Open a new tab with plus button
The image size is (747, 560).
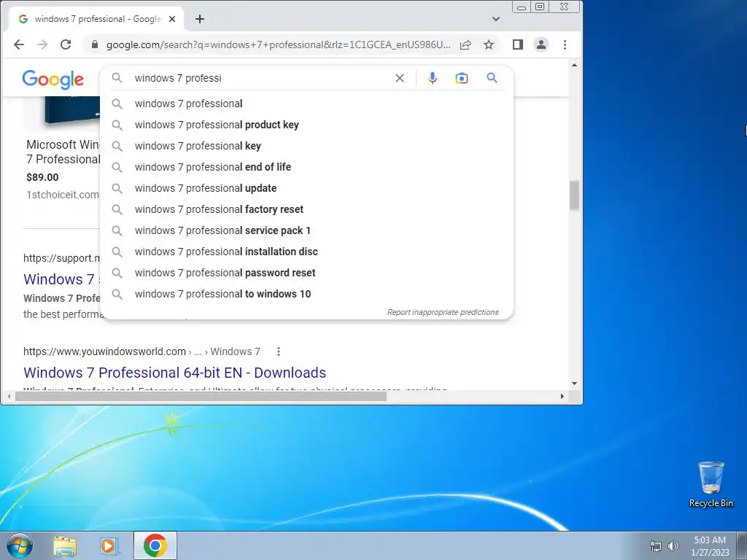[200, 19]
